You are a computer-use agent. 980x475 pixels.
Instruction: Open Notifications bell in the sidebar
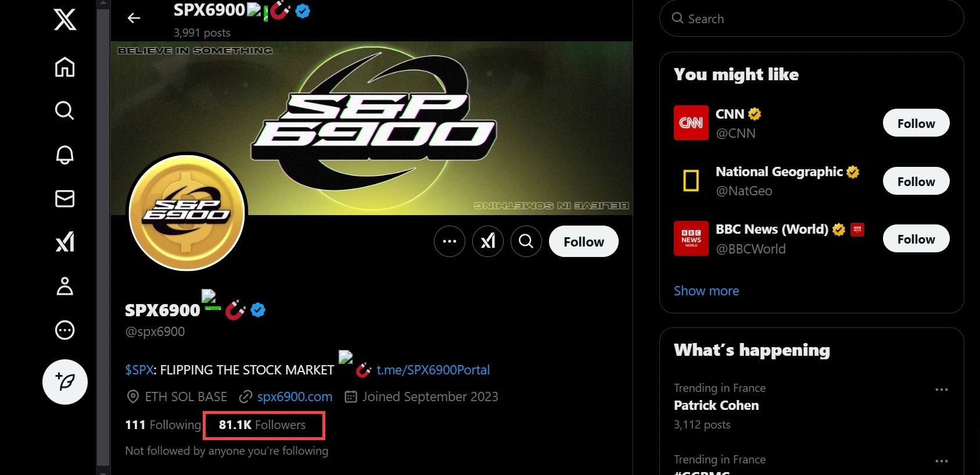coord(64,155)
